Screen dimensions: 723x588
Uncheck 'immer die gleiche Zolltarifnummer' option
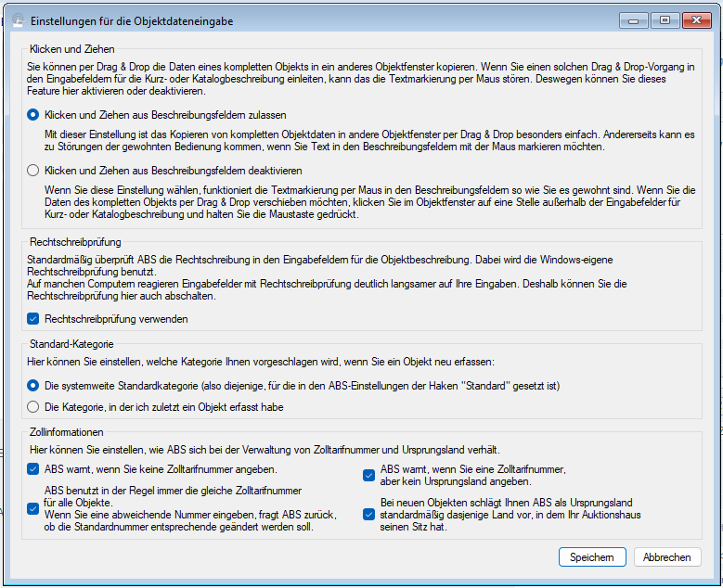pyautogui.click(x=34, y=508)
